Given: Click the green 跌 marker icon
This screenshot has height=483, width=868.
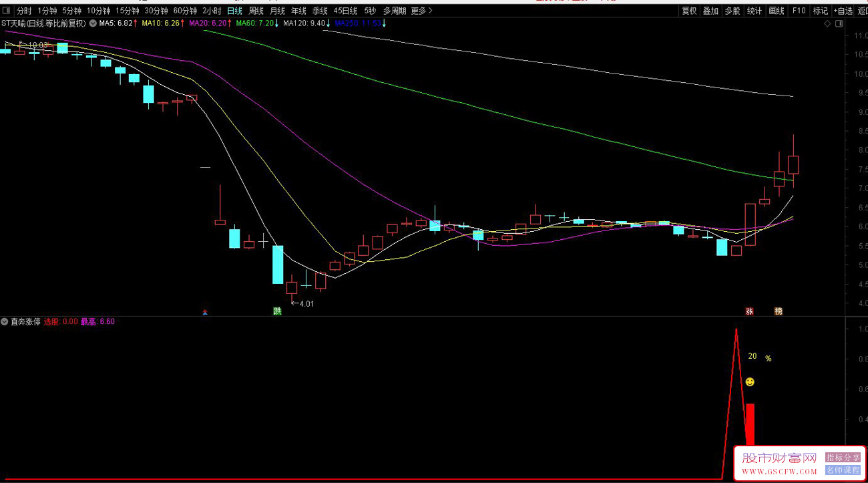Looking at the screenshot, I should pyautogui.click(x=277, y=311).
